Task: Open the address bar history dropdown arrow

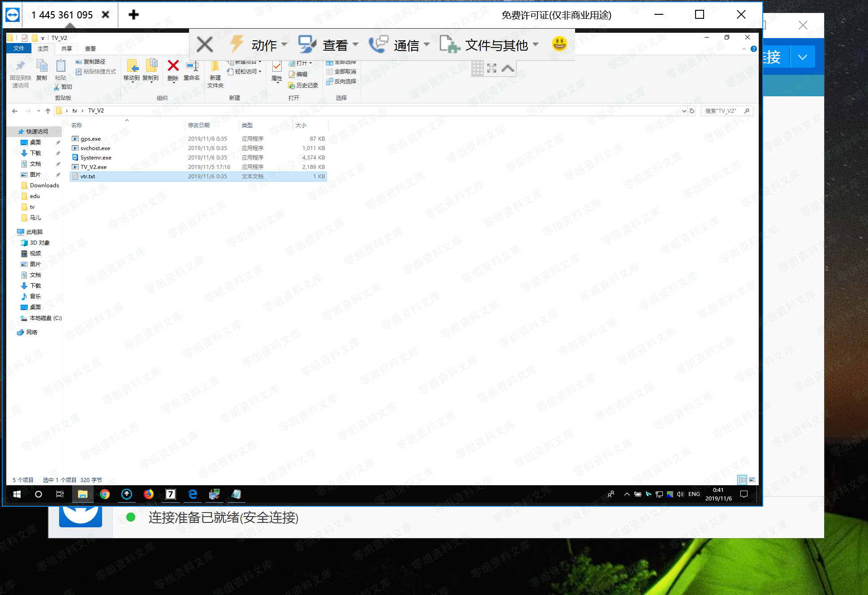Action: pos(684,111)
